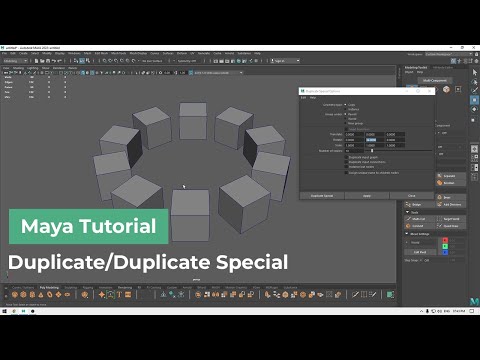Viewport: 480px width, 360px height.
Task: Activate the Select tool in right toolbox
Action: [x=475, y=72]
